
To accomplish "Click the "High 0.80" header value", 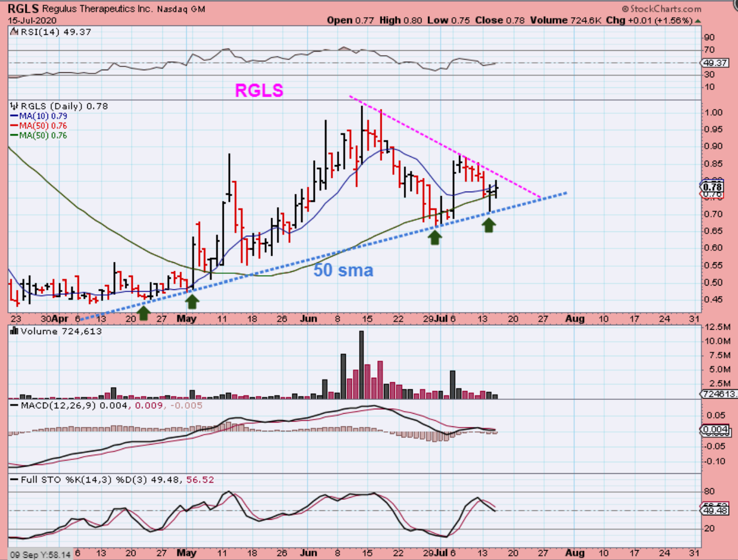I will [400, 20].
